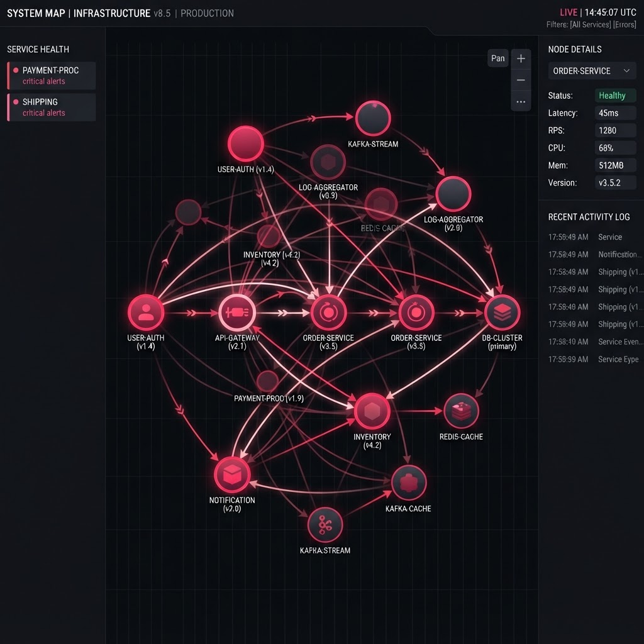Click the 45ms latency value
The width and height of the screenshot is (644, 644).
(x=615, y=113)
